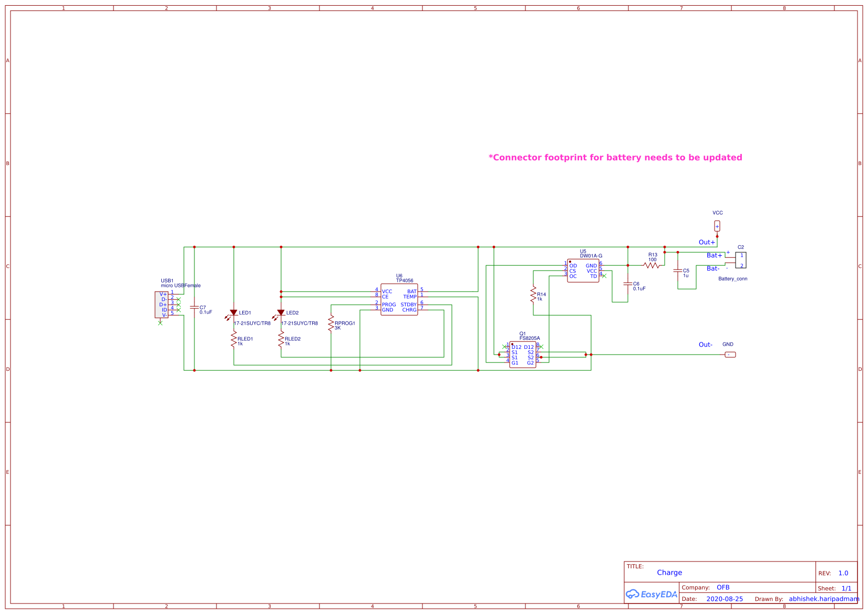Select the C7 0.1uF capacitor symbol
The image size is (868, 614).
click(194, 308)
